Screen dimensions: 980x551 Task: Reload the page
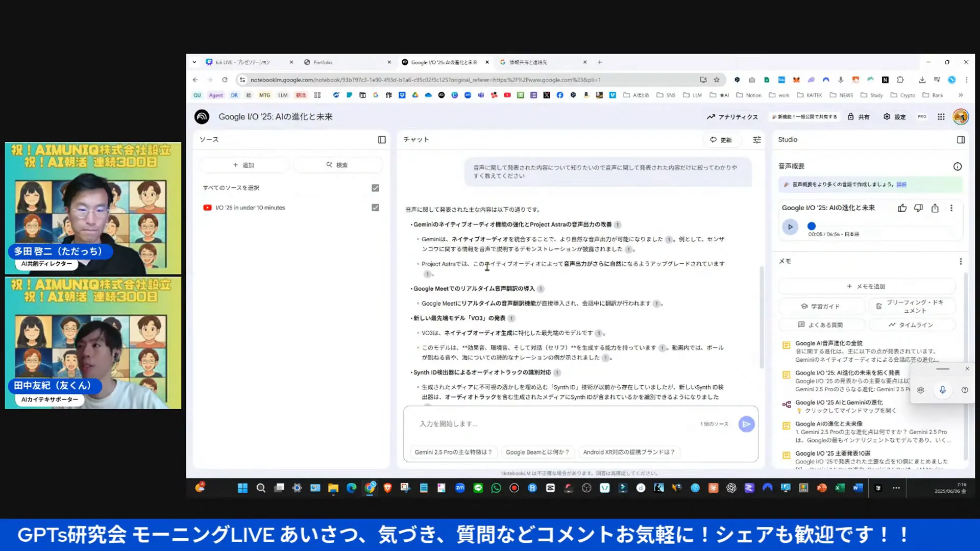pyautogui.click(x=225, y=80)
